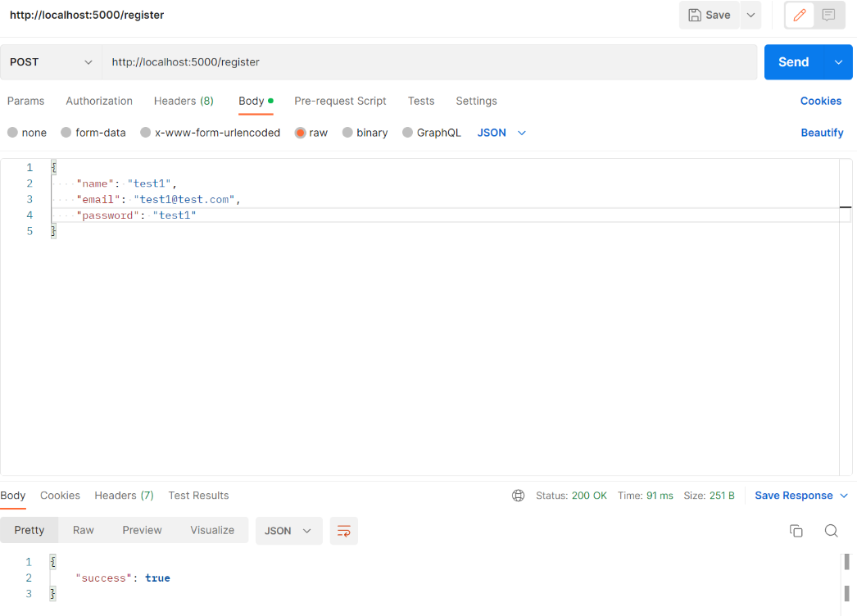Viewport: 857px width, 616px height.
Task: Open the Settings tab
Action: pos(477,101)
